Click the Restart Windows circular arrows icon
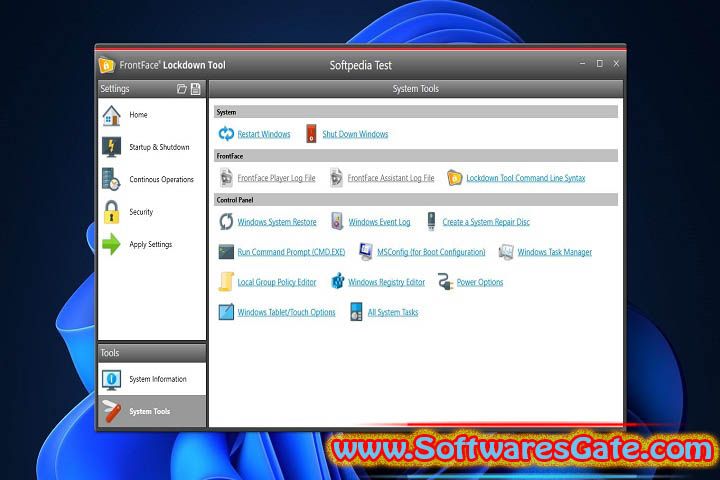Image resolution: width=720 pixels, height=480 pixels. [x=226, y=134]
